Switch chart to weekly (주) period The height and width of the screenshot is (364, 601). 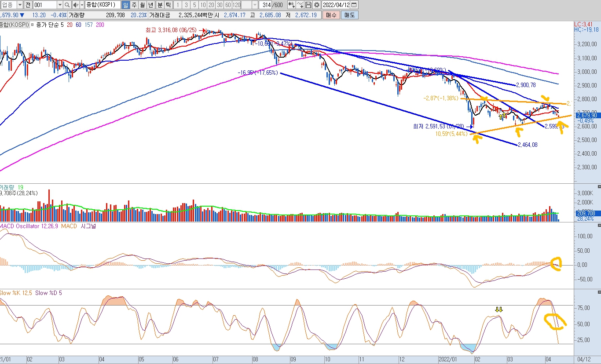coord(134,5)
